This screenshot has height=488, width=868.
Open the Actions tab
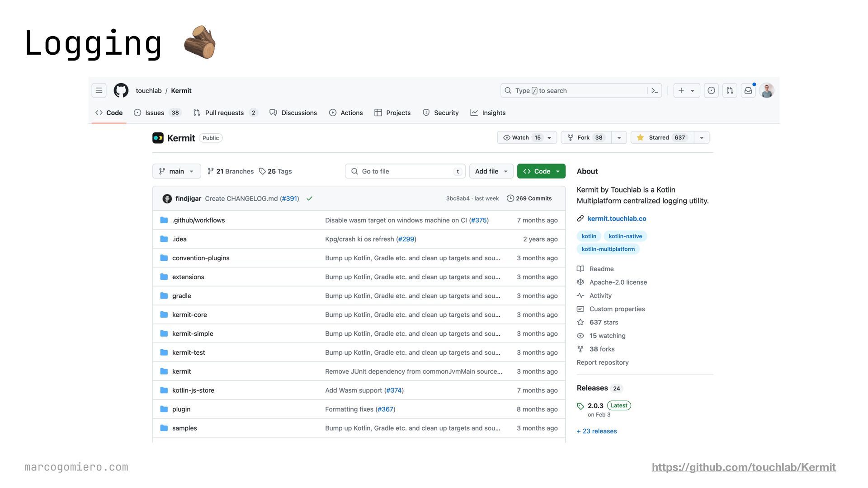pyautogui.click(x=346, y=113)
